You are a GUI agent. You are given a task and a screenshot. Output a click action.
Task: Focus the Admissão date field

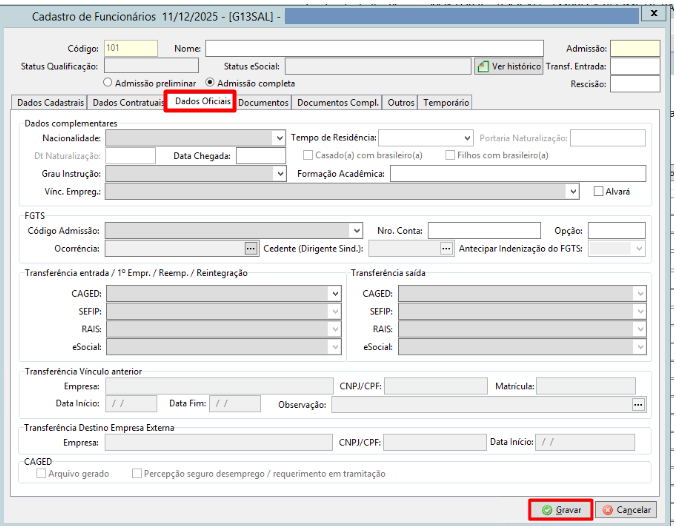[x=635, y=49]
